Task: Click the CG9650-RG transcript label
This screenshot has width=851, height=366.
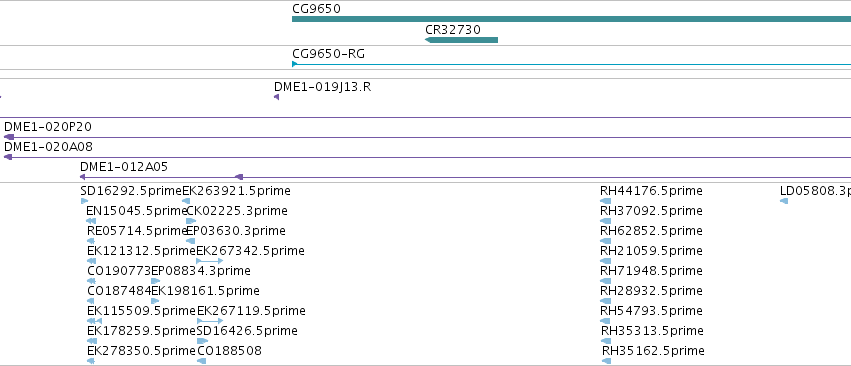Action: point(328,54)
